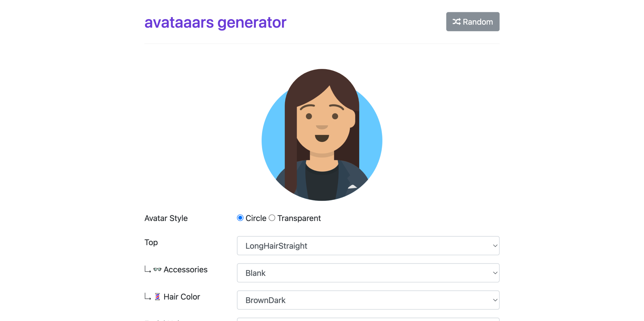Click the glasses emoji beside Accessories
Viewport: 644px width, 321px height.
(x=157, y=270)
